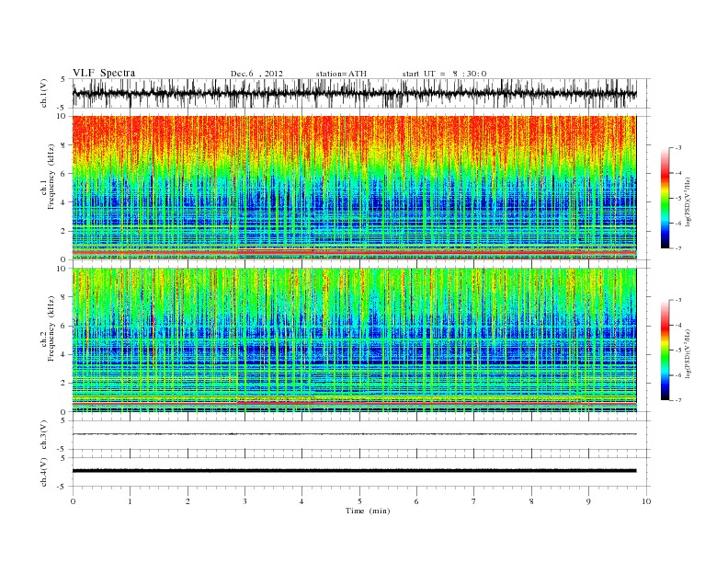Click the "ch.4(V)" axis label
728x563 pixels.
(x=44, y=473)
